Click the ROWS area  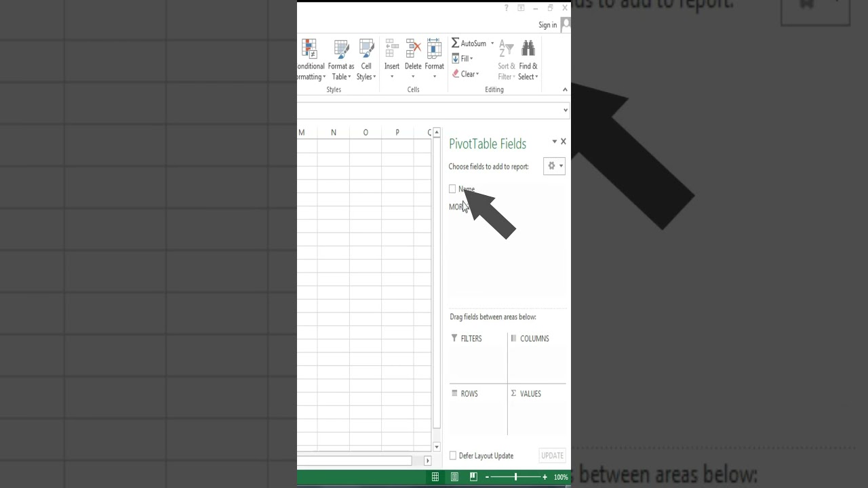click(x=478, y=412)
